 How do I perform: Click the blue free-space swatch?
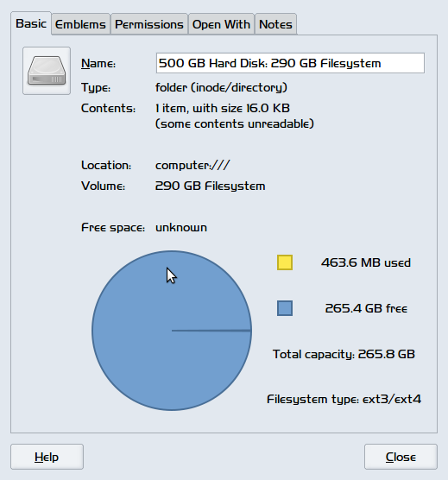click(285, 308)
